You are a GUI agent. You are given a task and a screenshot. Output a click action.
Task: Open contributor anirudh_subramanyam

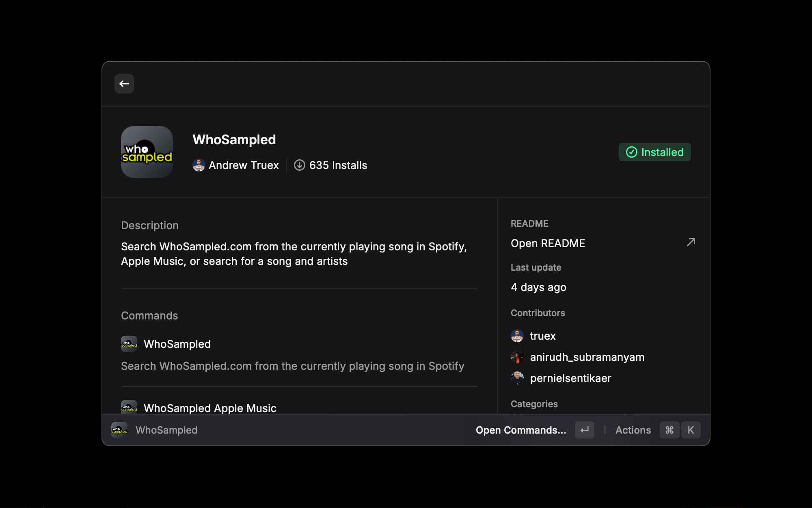click(587, 357)
